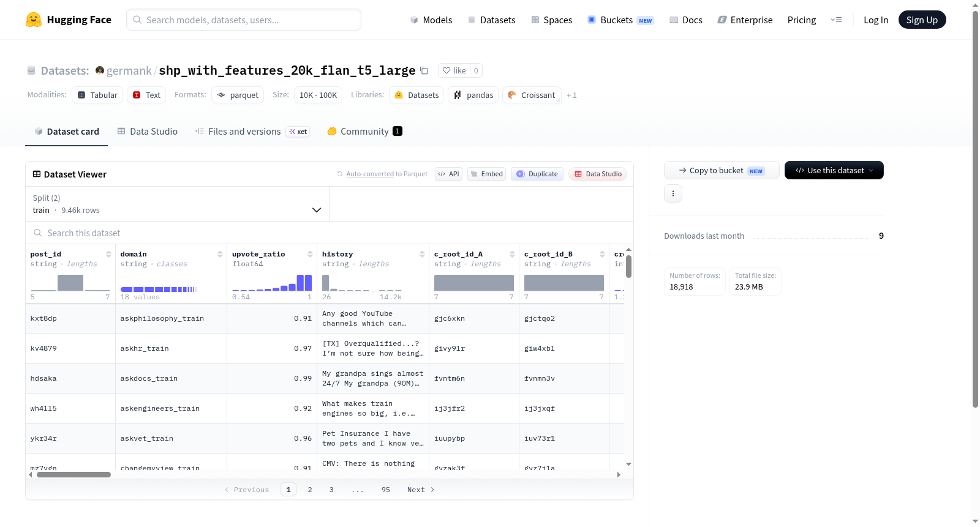Click the Embed icon button

click(x=486, y=174)
